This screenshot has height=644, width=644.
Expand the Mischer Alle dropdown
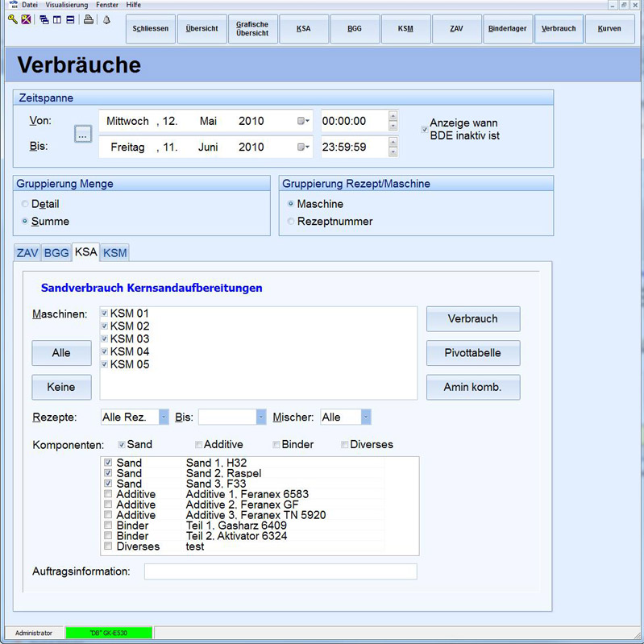366,417
